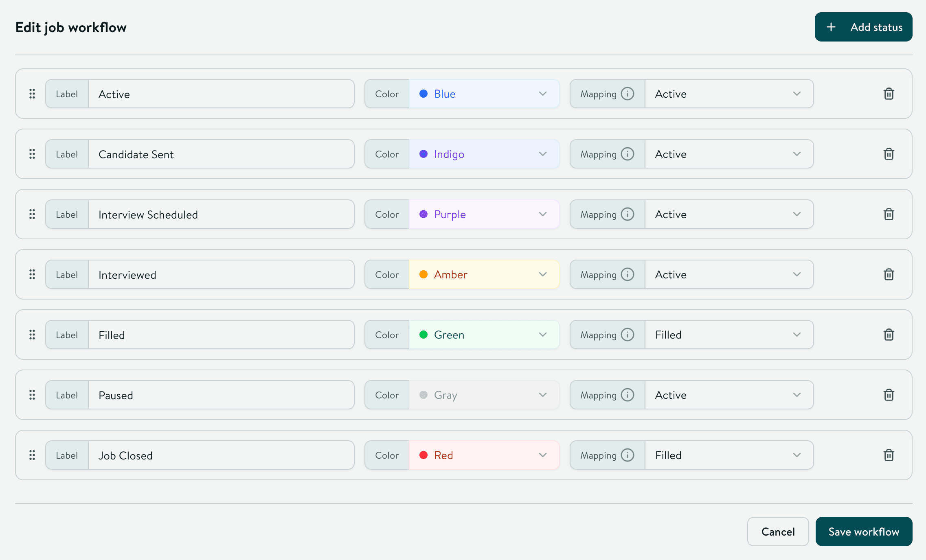The image size is (926, 560).
Task: Delete the "Paused" status row
Action: click(x=889, y=395)
